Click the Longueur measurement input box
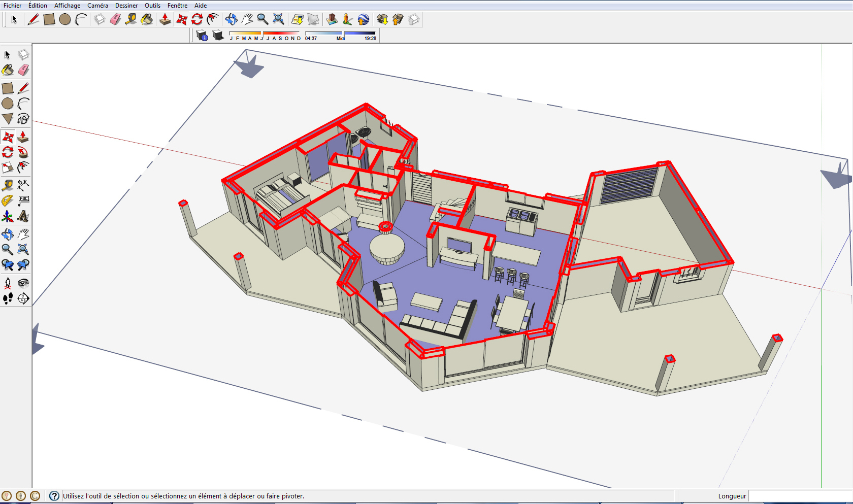This screenshot has width=853, height=504. tap(800, 496)
